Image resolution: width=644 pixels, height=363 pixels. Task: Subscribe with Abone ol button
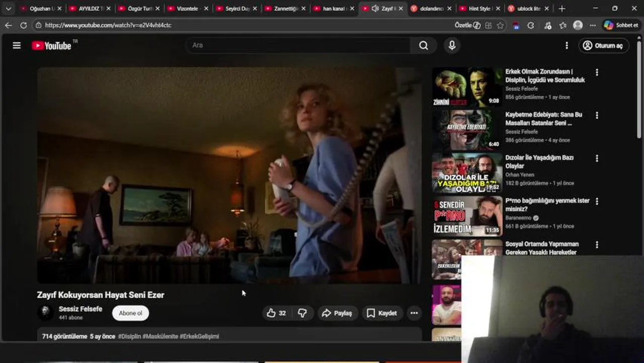coord(131,313)
